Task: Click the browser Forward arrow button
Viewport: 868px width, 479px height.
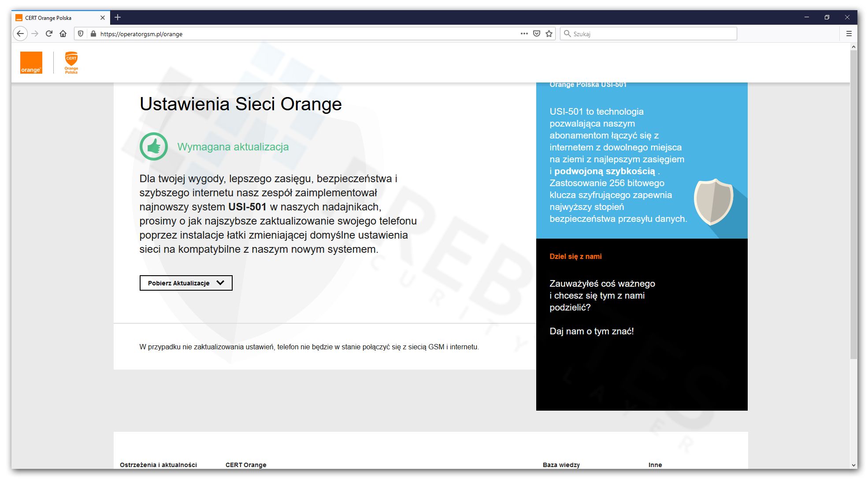Action: click(x=35, y=34)
